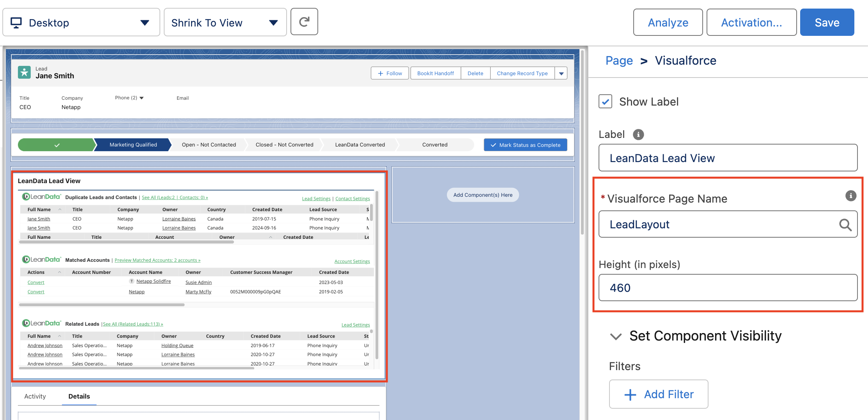Click the Label text field
The height and width of the screenshot is (420, 868).
click(x=728, y=158)
